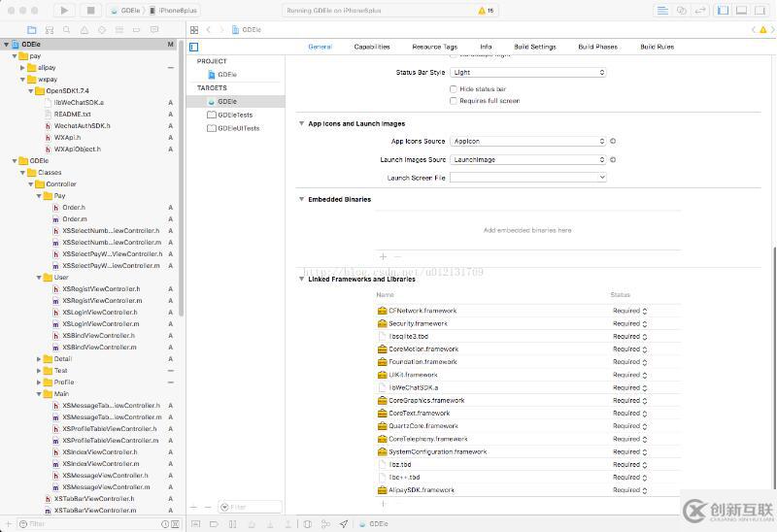The width and height of the screenshot is (777, 532).
Task: Switch to the General tab
Action: 321,47
